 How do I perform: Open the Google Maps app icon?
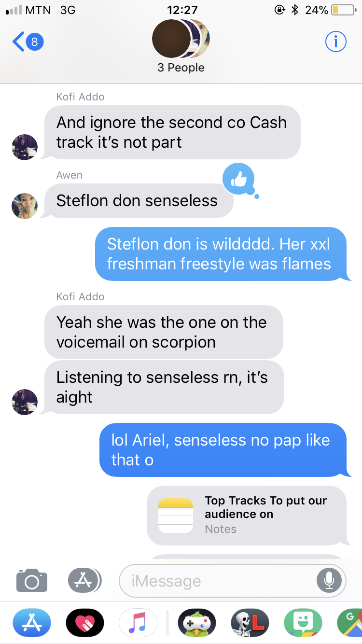(x=350, y=622)
